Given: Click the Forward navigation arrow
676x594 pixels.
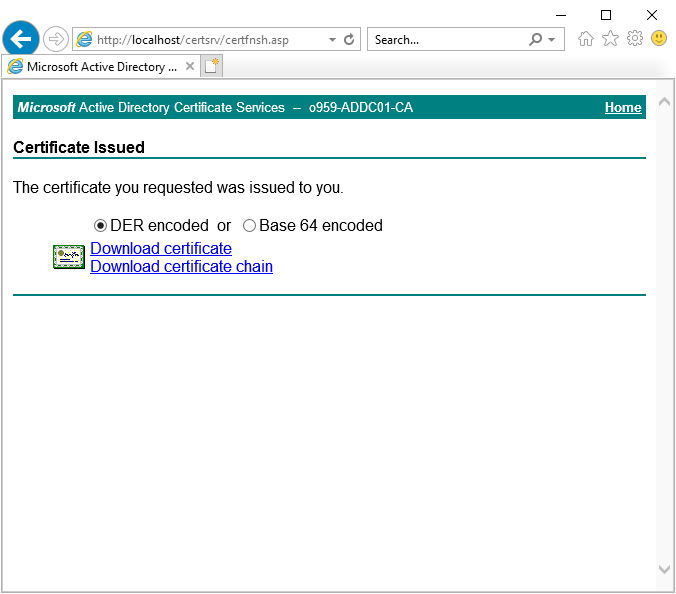Looking at the screenshot, I should click(56, 39).
